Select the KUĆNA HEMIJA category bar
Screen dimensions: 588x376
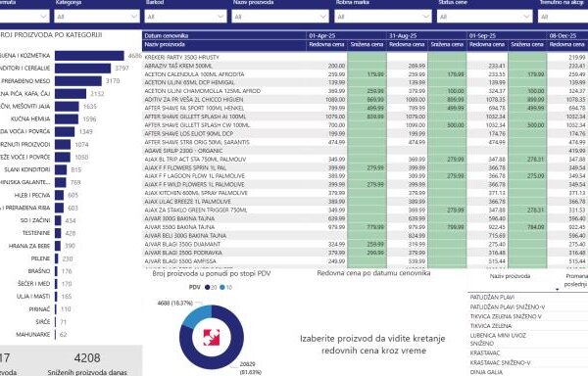(67, 118)
